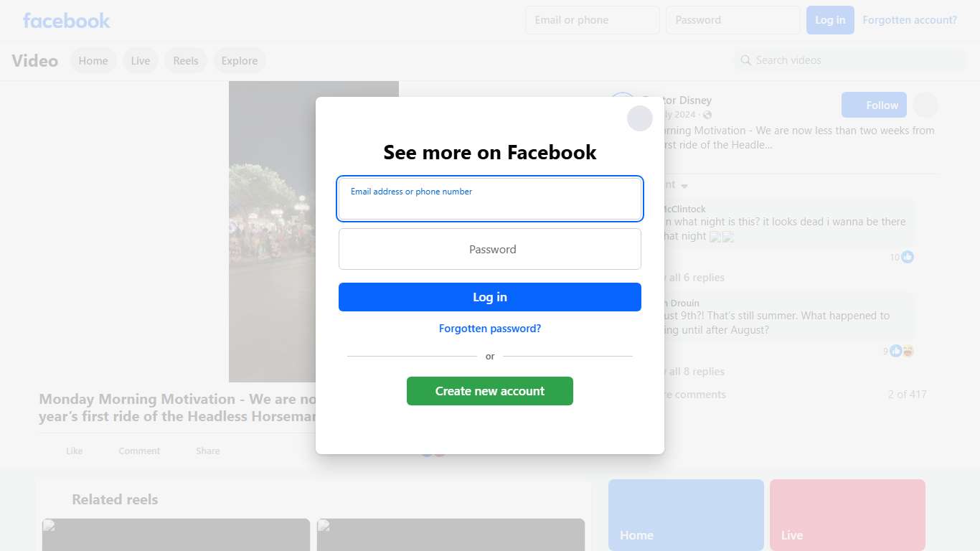Click the Email or phone field in the header
Screen dimensions: 980x551
point(593,20)
